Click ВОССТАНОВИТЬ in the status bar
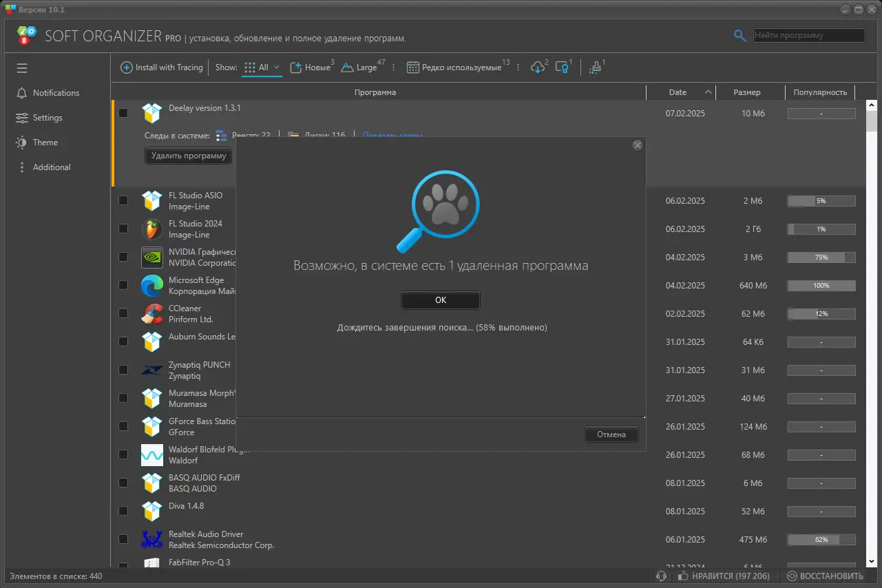Image resolution: width=882 pixels, height=588 pixels. (825, 576)
